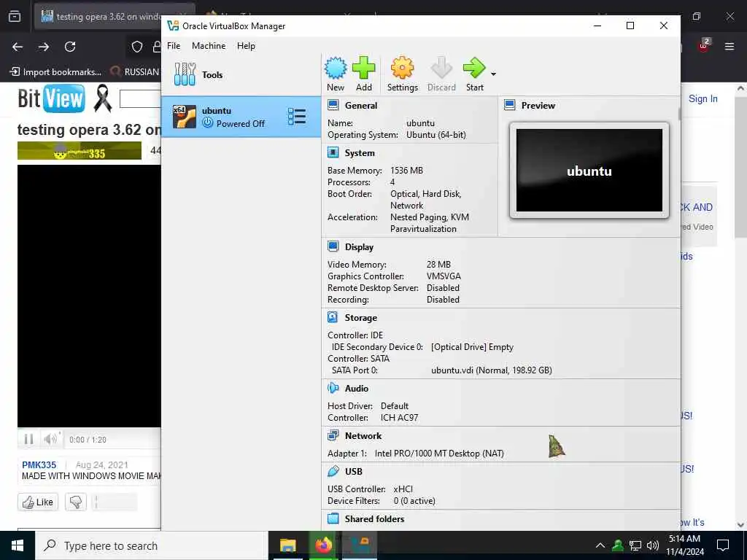Click the Shared folders icon
Image resolution: width=747 pixels, height=560 pixels.
coord(333,518)
